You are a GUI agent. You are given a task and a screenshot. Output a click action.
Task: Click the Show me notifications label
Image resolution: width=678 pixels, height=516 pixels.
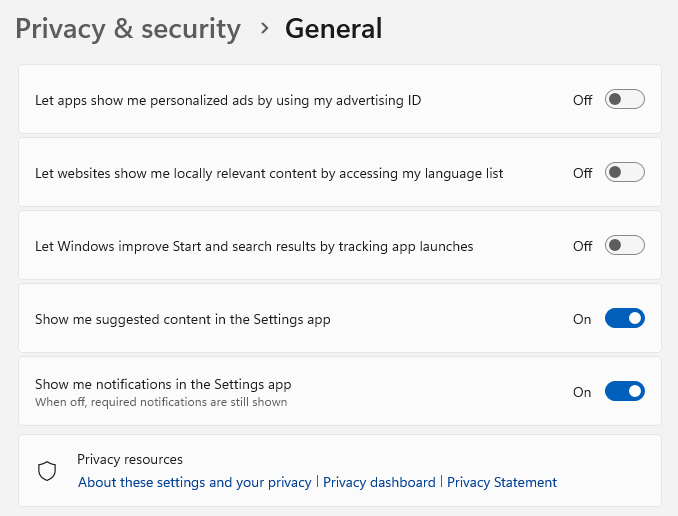163,384
